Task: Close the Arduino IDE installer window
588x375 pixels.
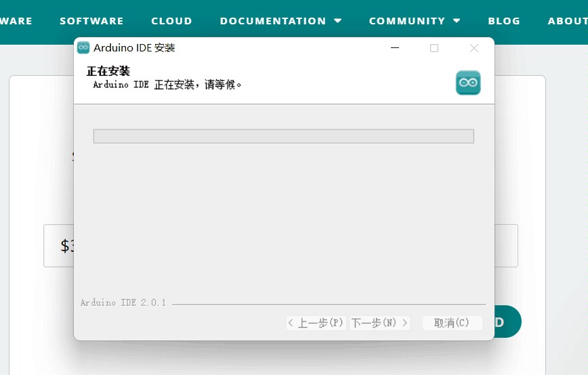Action: coord(474,48)
